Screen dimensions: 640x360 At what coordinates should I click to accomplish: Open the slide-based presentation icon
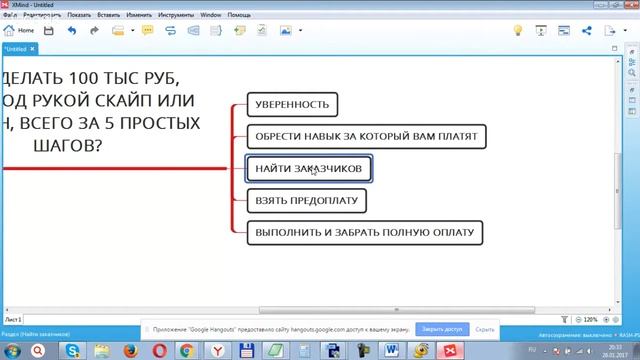click(564, 31)
